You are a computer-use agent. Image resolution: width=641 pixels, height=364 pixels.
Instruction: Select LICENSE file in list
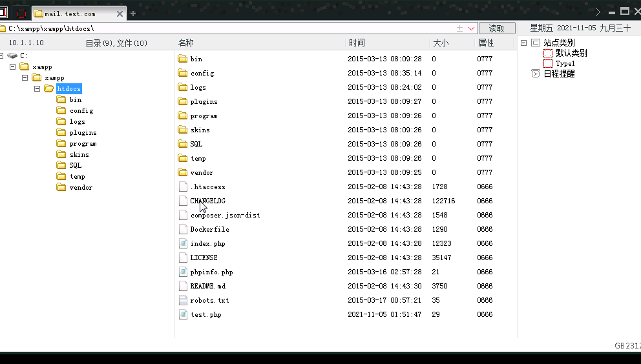(204, 258)
